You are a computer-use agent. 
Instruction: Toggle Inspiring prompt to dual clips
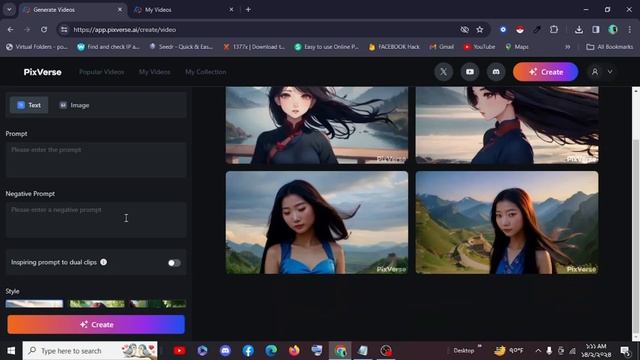(x=174, y=263)
